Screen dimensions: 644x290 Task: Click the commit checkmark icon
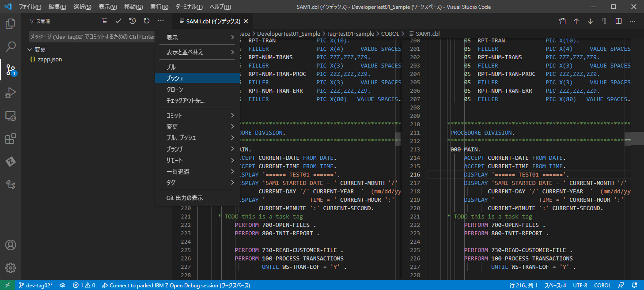118,21
